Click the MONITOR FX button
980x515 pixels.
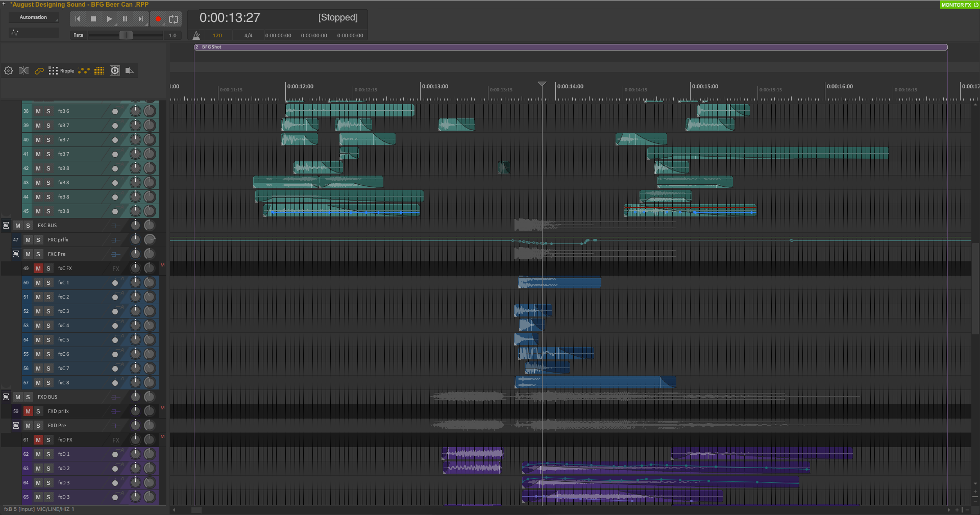point(959,5)
